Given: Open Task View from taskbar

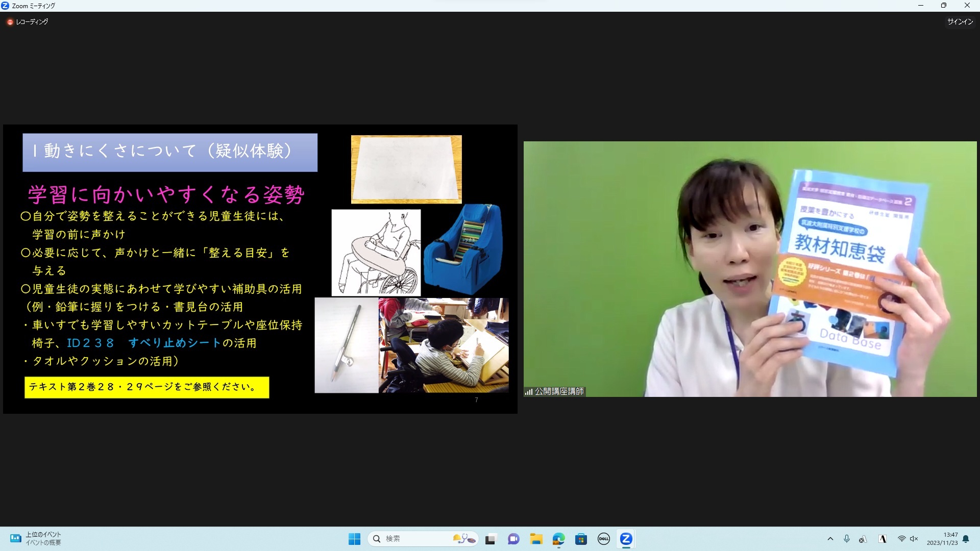Looking at the screenshot, I should [x=491, y=539].
